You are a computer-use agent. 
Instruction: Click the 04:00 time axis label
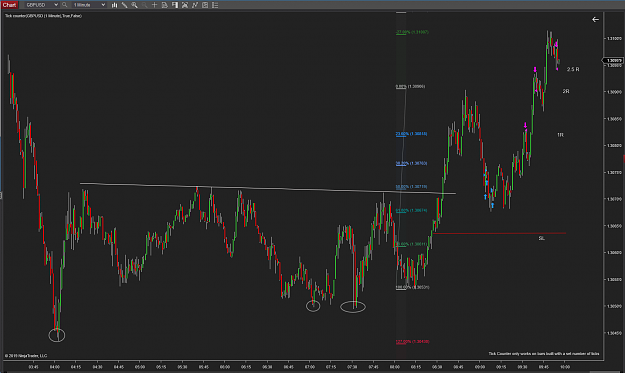click(55, 367)
